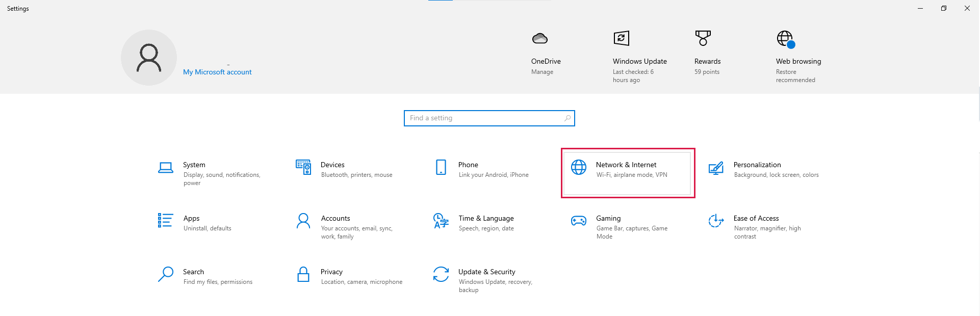This screenshot has width=980, height=316.
Task: Click 'Narrator, magnifier, high contrast' description
Action: coord(767,232)
